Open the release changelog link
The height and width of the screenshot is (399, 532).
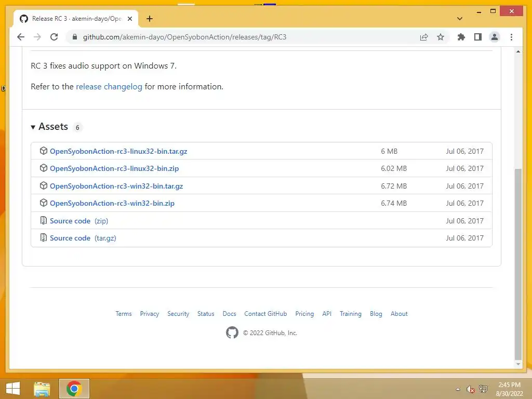109,87
